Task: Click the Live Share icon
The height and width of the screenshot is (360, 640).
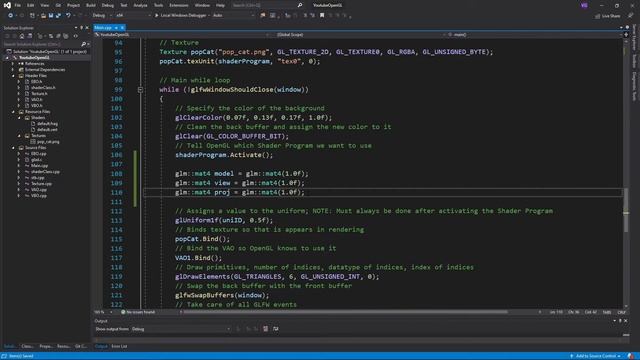Action: point(598,16)
